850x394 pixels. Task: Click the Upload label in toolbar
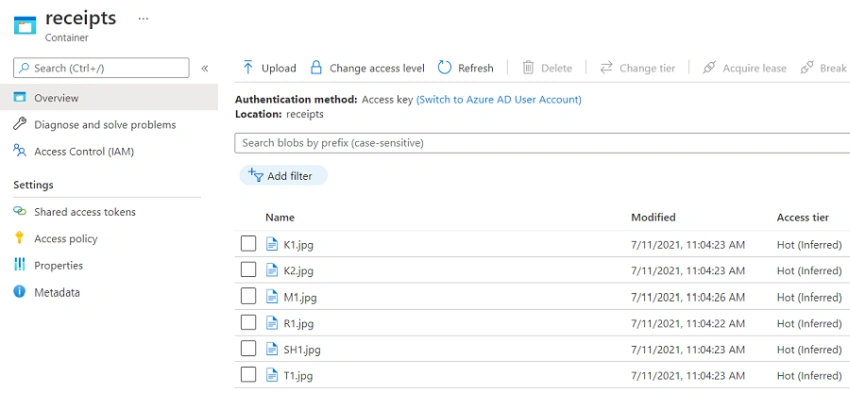[279, 68]
